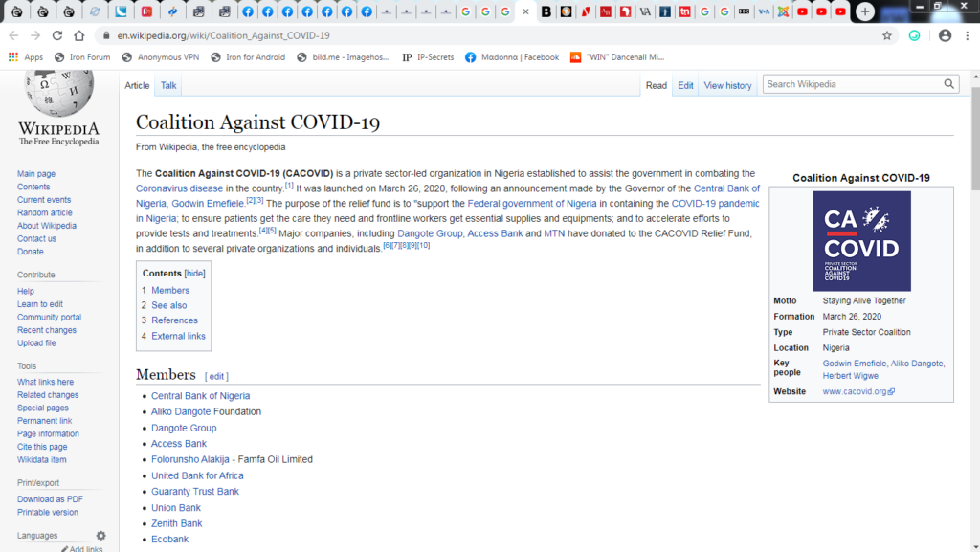This screenshot has width=980, height=552.
Task: Open the Main page sidebar link
Action: tap(36, 173)
